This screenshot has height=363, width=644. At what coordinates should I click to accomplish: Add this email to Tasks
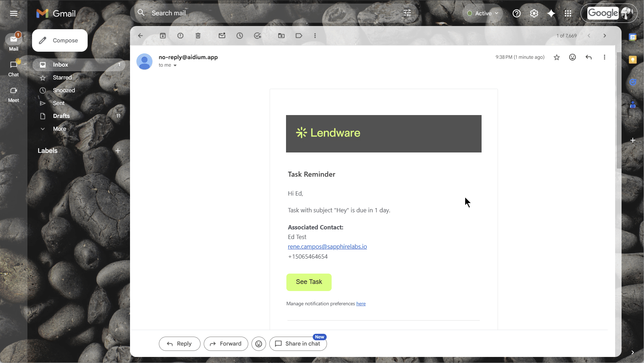click(257, 36)
